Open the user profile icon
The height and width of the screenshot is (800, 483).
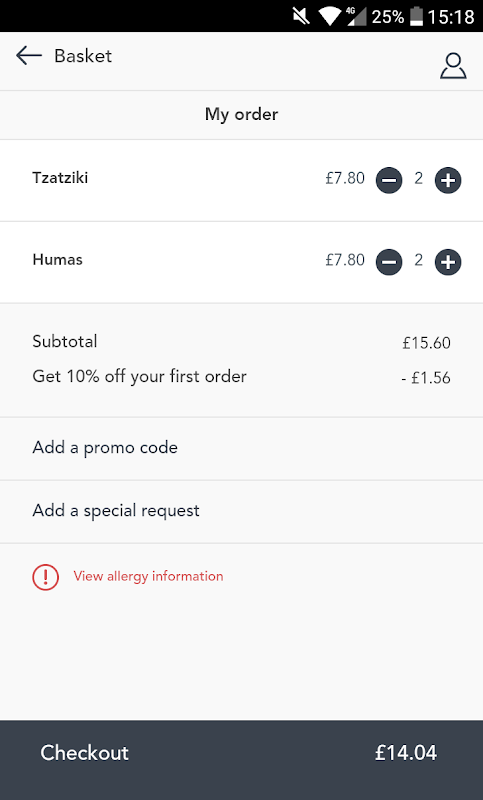tap(453, 65)
